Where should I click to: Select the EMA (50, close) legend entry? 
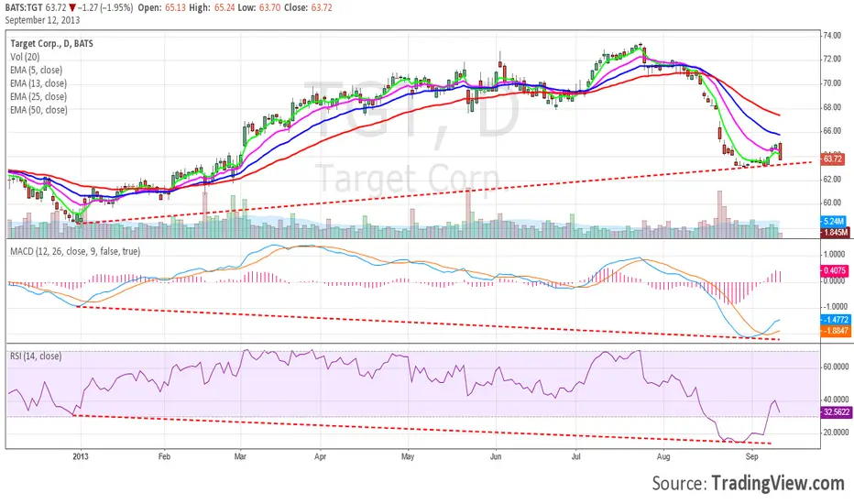[x=38, y=110]
